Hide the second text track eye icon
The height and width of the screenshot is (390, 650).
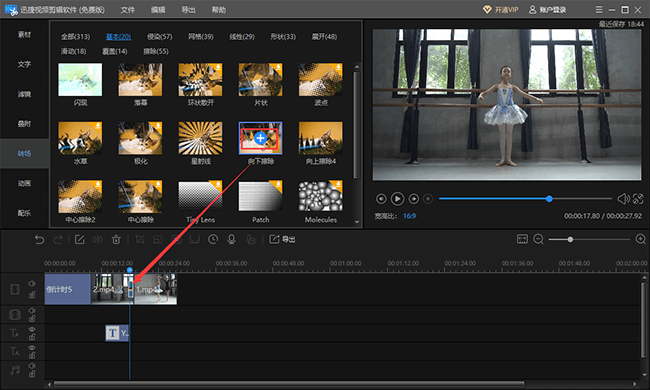point(32,348)
